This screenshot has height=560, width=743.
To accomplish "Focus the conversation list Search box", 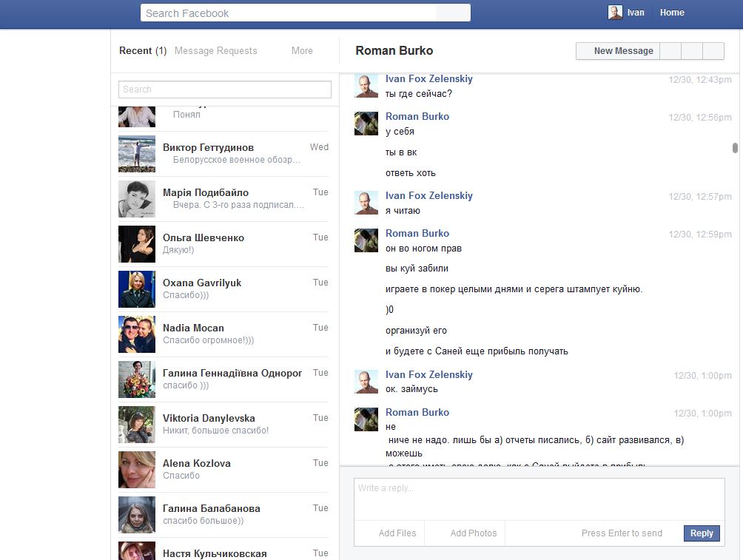I will click(225, 90).
